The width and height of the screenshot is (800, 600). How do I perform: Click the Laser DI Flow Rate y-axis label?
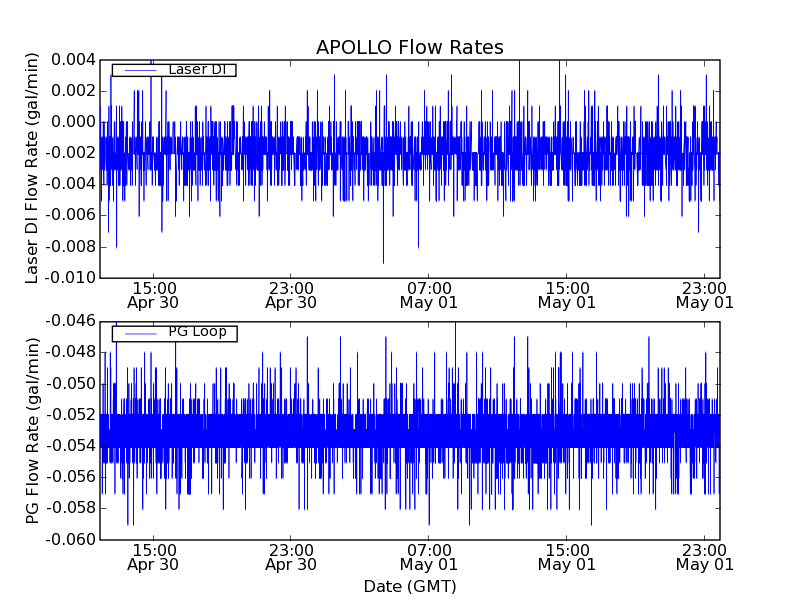33,168
